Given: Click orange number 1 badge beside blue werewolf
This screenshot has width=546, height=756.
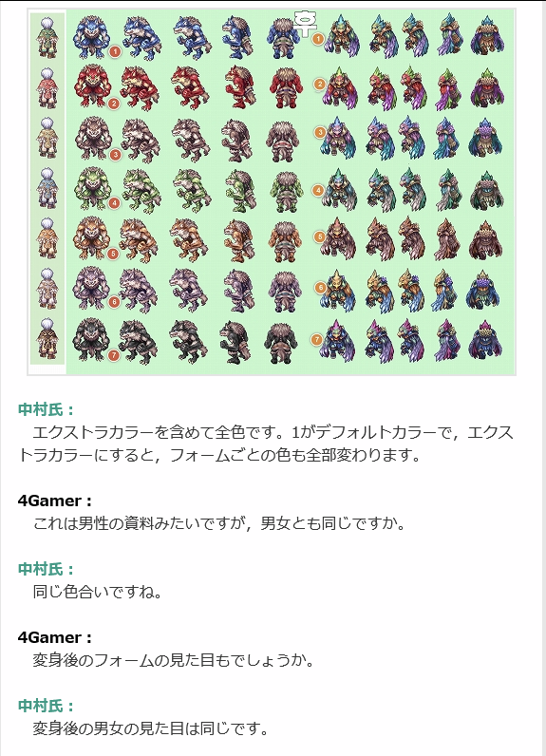Looking at the screenshot, I should point(115,51).
